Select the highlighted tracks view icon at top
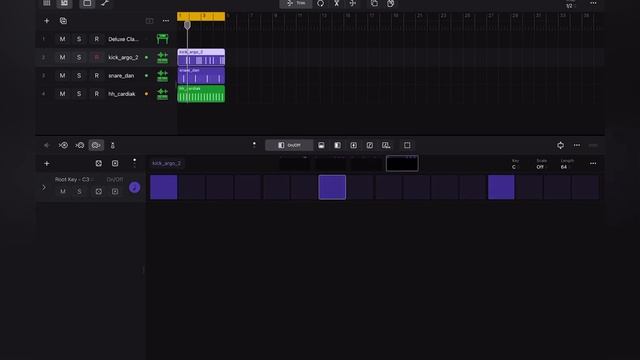640x360 pixels. (x=64, y=3)
